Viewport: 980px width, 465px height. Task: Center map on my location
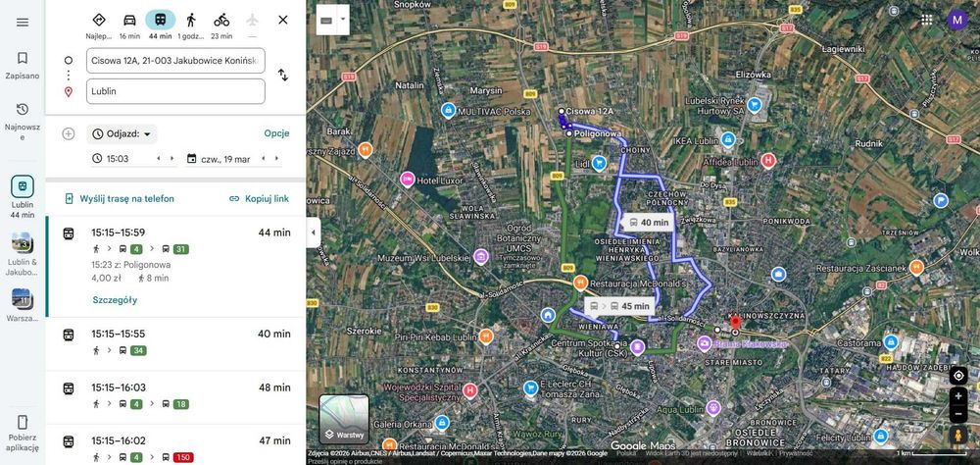pyautogui.click(x=958, y=376)
